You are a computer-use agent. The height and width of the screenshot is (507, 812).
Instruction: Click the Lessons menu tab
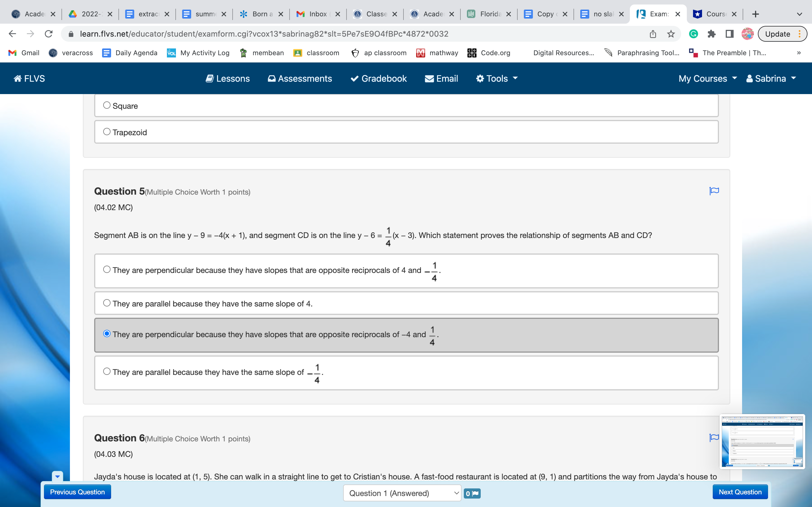coord(228,78)
